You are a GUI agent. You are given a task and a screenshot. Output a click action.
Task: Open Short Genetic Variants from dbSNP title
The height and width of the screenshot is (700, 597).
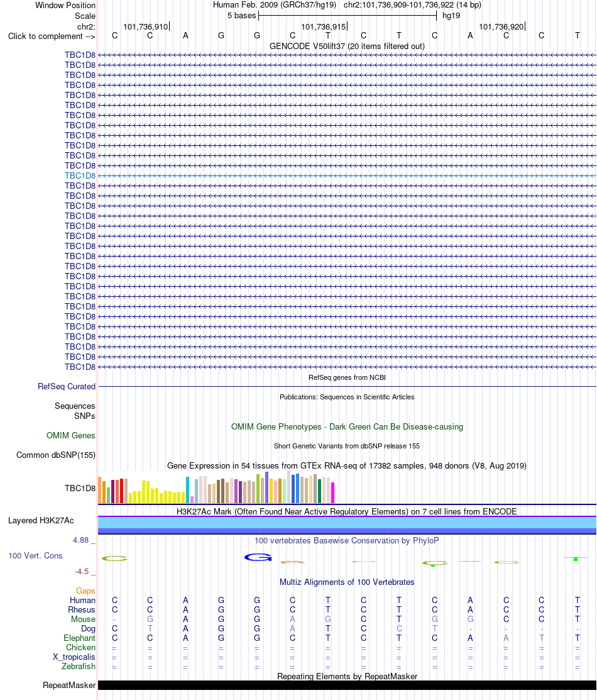point(347,446)
